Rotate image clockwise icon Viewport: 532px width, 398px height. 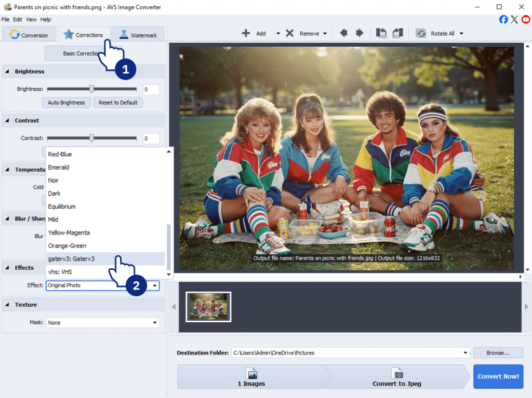[397, 33]
